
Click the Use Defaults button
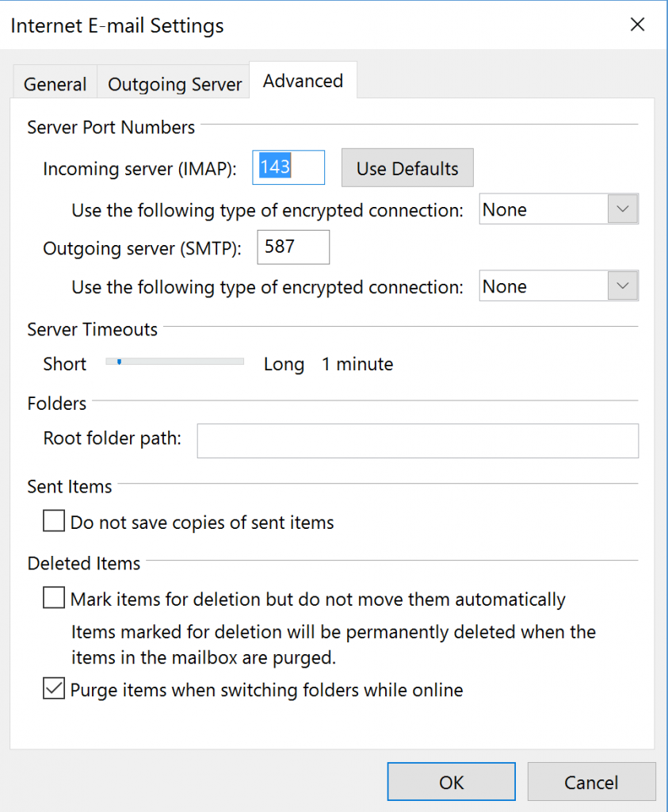[x=407, y=167]
